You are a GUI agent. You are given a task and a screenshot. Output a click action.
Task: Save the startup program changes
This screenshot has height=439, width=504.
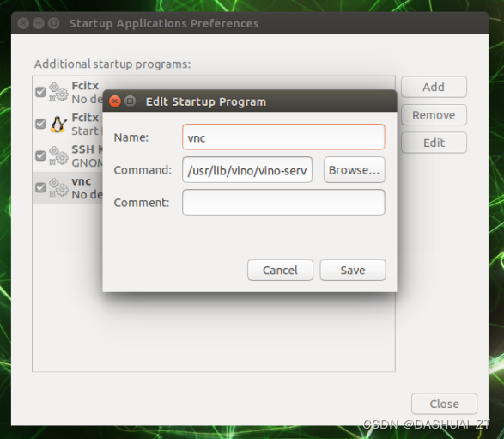[x=353, y=270]
